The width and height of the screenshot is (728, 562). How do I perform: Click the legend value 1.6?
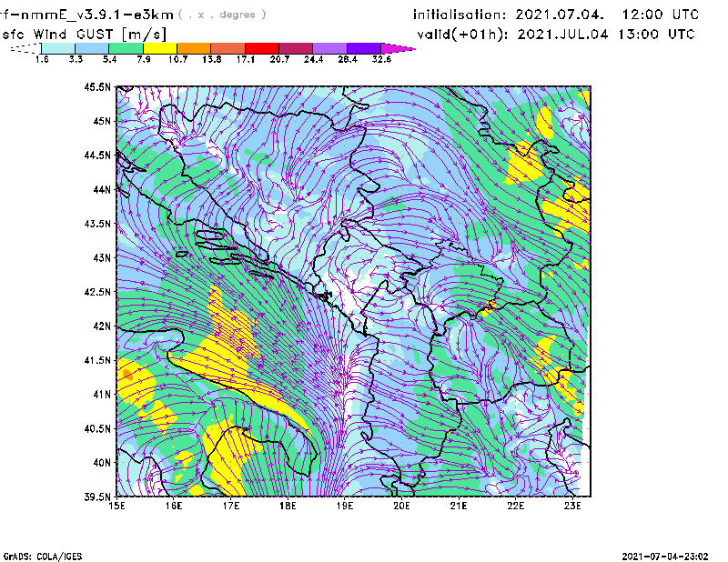click(42, 59)
